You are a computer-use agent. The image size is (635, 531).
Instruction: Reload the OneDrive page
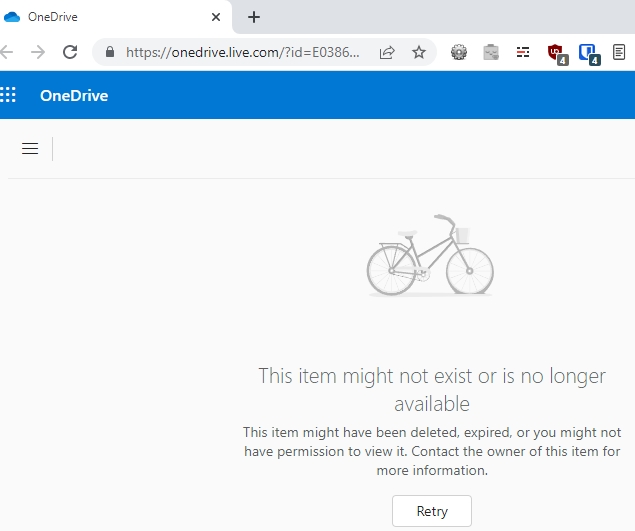click(70, 52)
